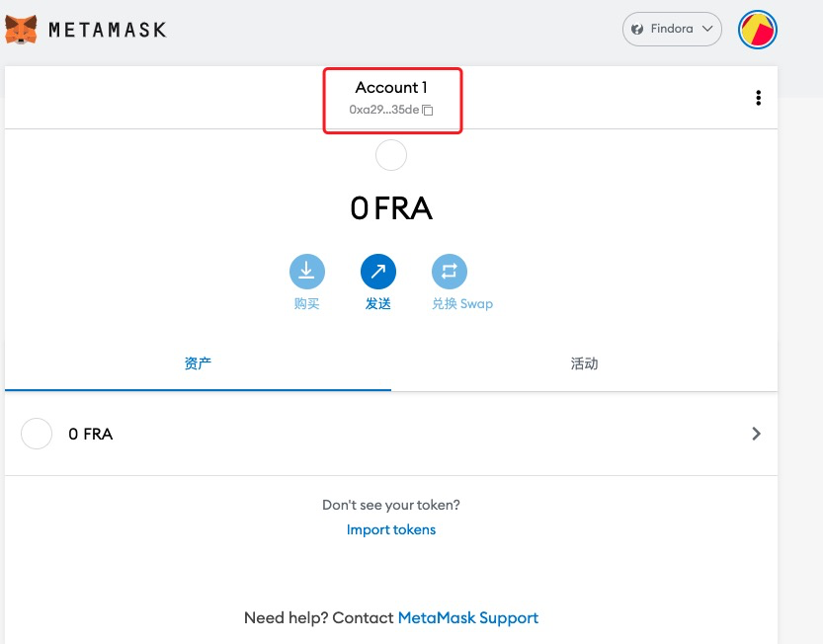Click the globe icon beside Findora
The height and width of the screenshot is (644, 823).
pyautogui.click(x=638, y=30)
